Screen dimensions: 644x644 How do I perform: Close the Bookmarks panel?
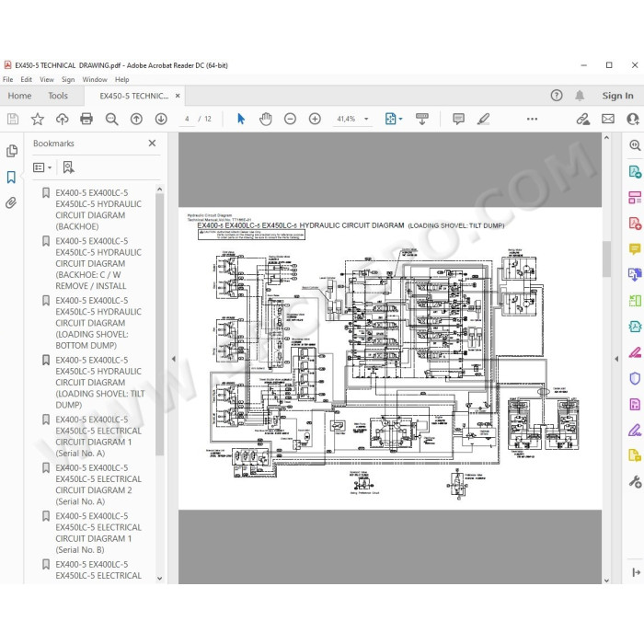tap(152, 143)
